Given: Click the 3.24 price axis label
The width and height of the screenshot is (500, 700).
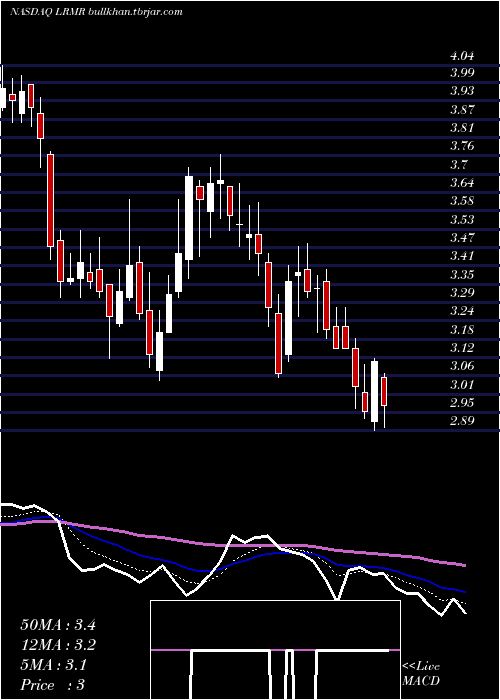Looking at the screenshot, I should coord(462,311).
